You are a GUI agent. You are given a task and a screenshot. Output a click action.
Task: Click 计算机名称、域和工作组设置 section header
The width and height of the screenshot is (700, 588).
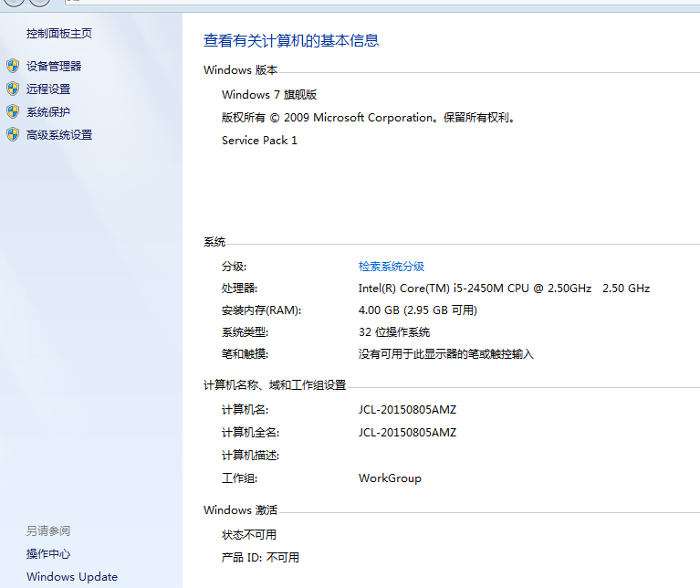point(275,385)
